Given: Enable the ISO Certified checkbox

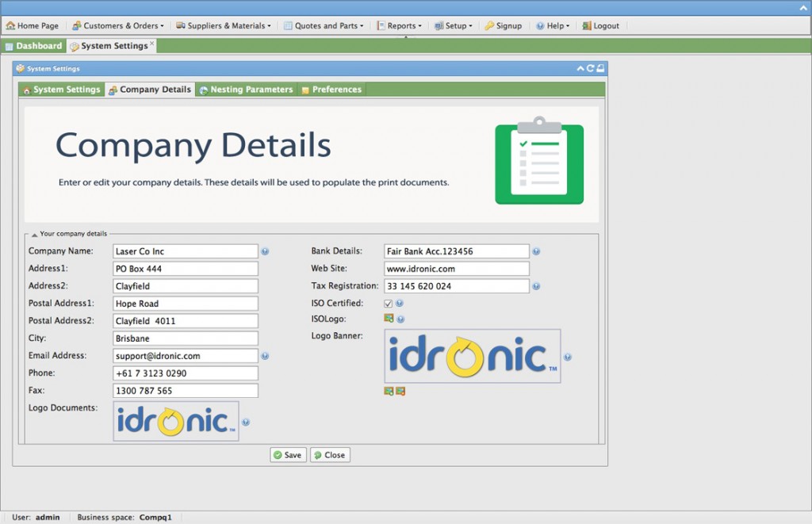Looking at the screenshot, I should click(x=388, y=303).
